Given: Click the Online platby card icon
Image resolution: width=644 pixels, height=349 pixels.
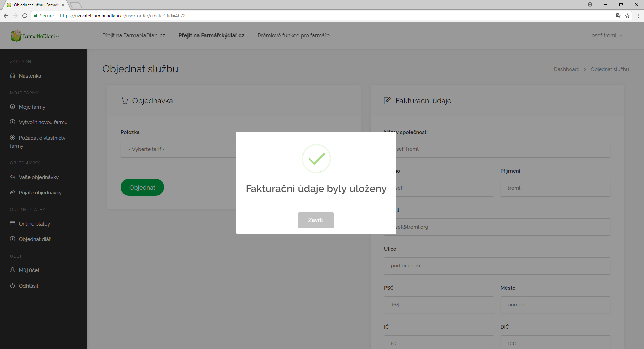Looking at the screenshot, I should coord(13,223).
